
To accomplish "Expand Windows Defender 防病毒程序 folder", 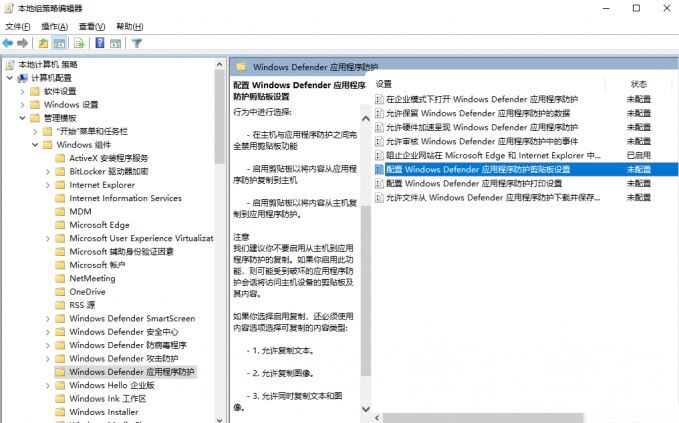I will [48, 346].
